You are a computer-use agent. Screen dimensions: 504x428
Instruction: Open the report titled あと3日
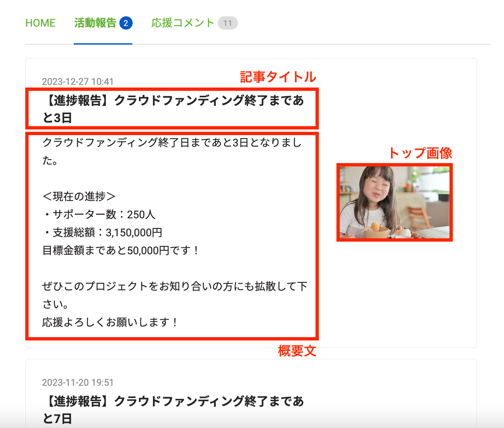click(173, 109)
